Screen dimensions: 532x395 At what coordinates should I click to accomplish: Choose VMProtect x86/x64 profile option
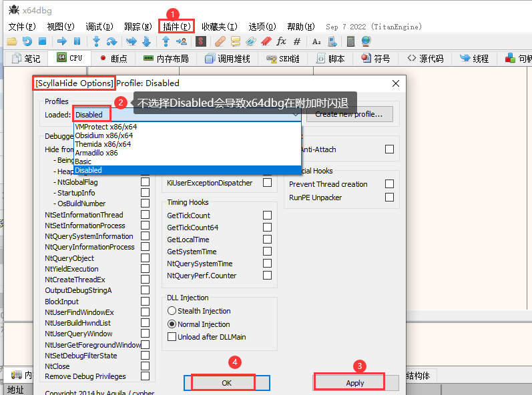pyautogui.click(x=188, y=127)
